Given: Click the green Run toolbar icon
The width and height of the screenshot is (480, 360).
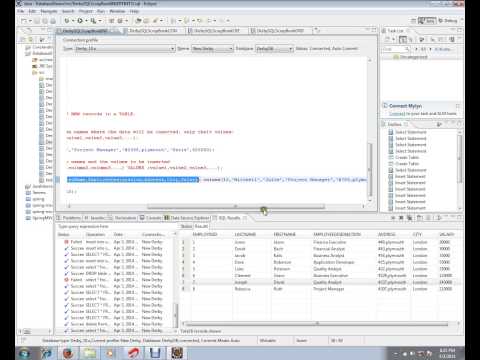Looking at the screenshot, I should [x=80, y=21].
